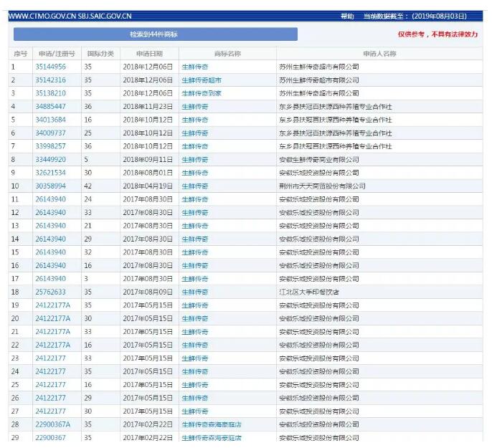Open registration number 35144956
This screenshot has width=492, height=448.
pos(51,67)
